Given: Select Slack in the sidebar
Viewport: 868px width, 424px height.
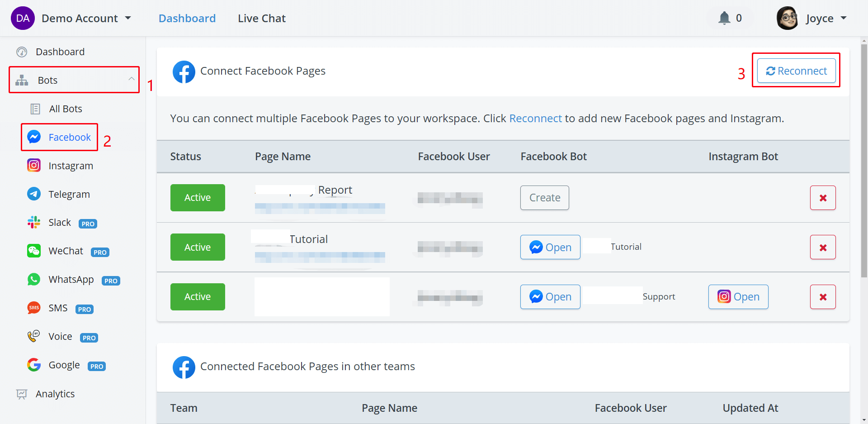Looking at the screenshot, I should pyautogui.click(x=60, y=222).
